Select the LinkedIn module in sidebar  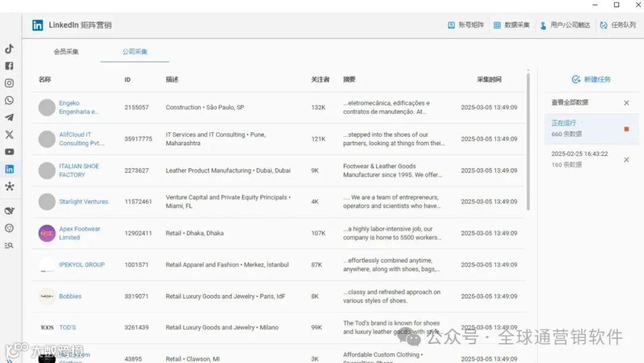(x=9, y=169)
